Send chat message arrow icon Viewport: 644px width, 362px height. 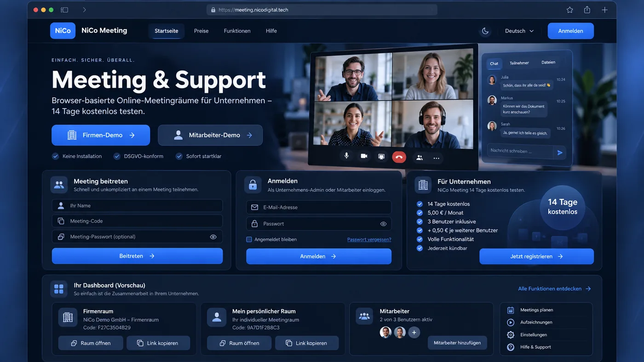(x=560, y=153)
